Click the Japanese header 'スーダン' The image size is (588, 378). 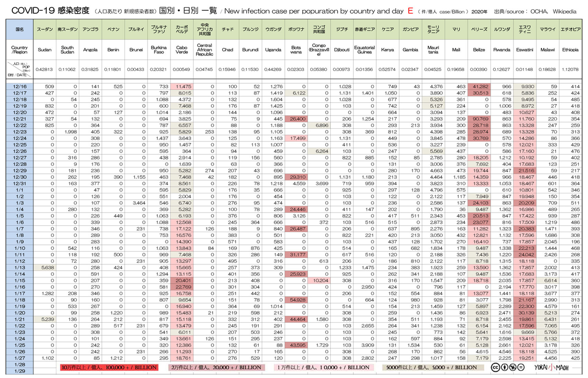pos(45,29)
